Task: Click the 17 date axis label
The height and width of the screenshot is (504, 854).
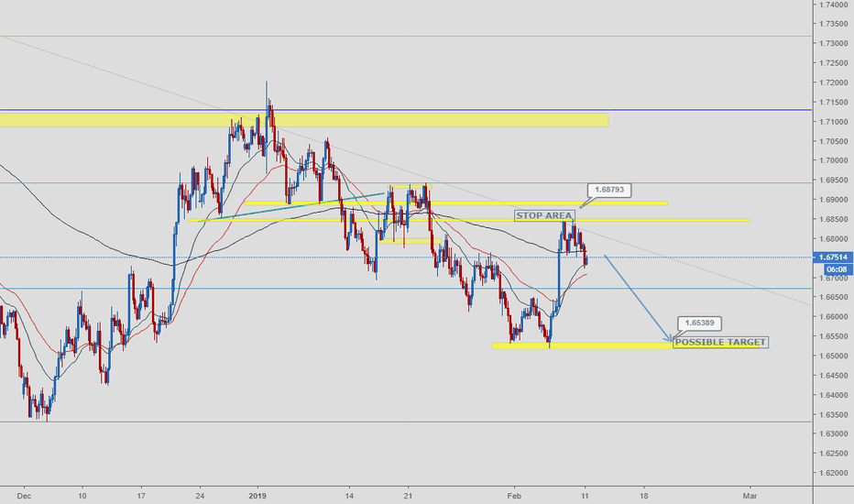Action: pyautogui.click(x=141, y=496)
